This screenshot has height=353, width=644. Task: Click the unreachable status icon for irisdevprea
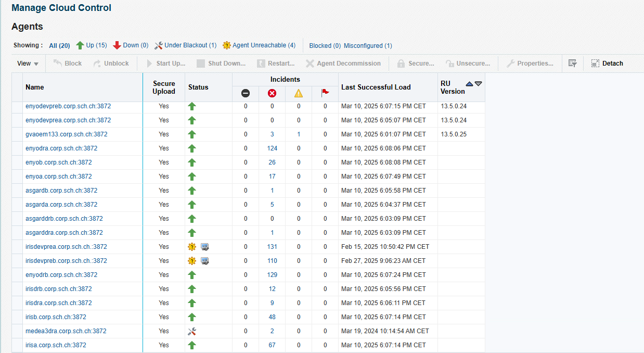tap(192, 247)
